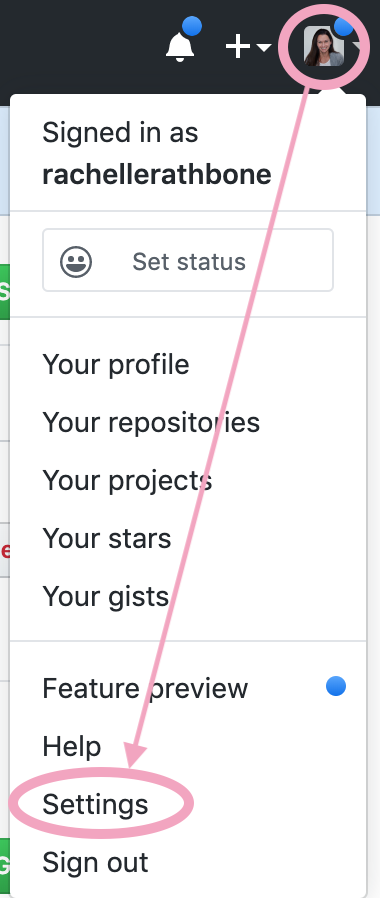Image resolution: width=380 pixels, height=898 pixels.
Task: Open Your stars page
Action: coord(188,538)
